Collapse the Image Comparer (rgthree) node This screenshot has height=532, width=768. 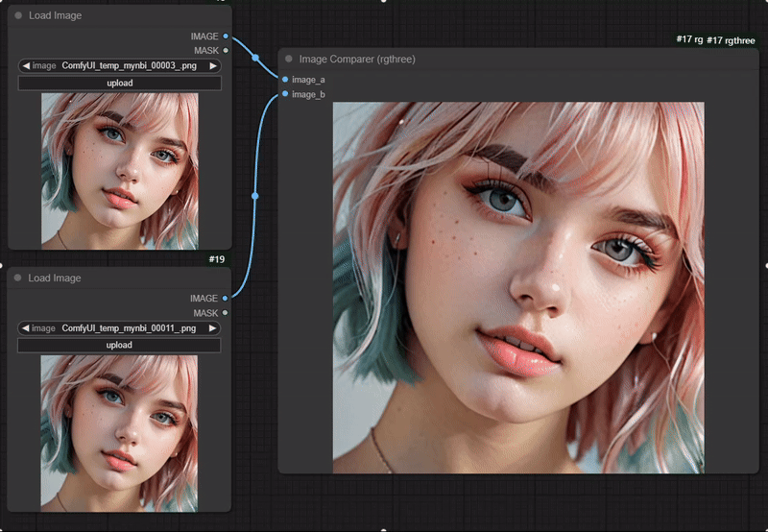tap(289, 60)
